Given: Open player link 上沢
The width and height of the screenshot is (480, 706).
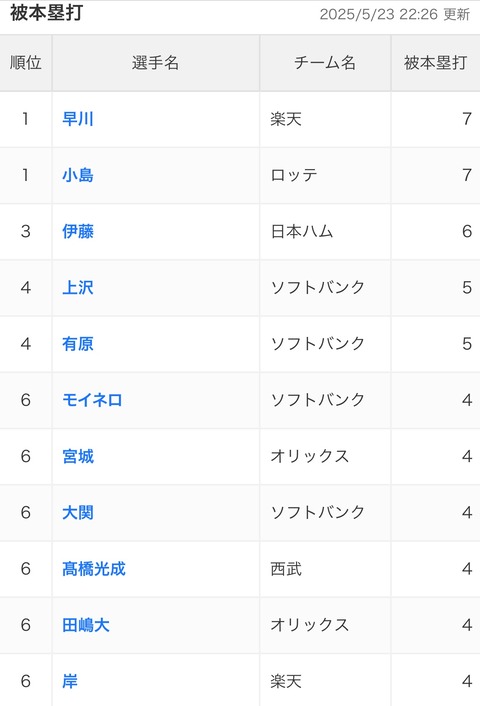Looking at the screenshot, I should pos(78,288).
